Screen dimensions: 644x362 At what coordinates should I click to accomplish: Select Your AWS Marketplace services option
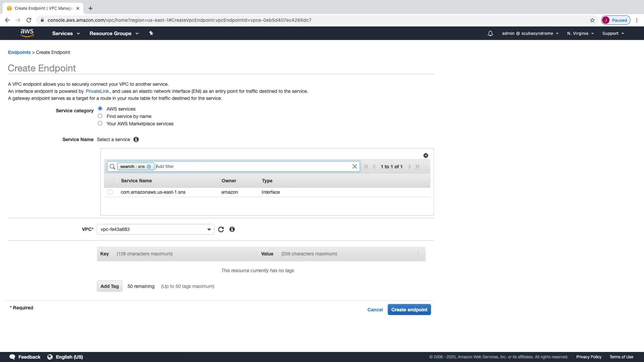pyautogui.click(x=100, y=123)
